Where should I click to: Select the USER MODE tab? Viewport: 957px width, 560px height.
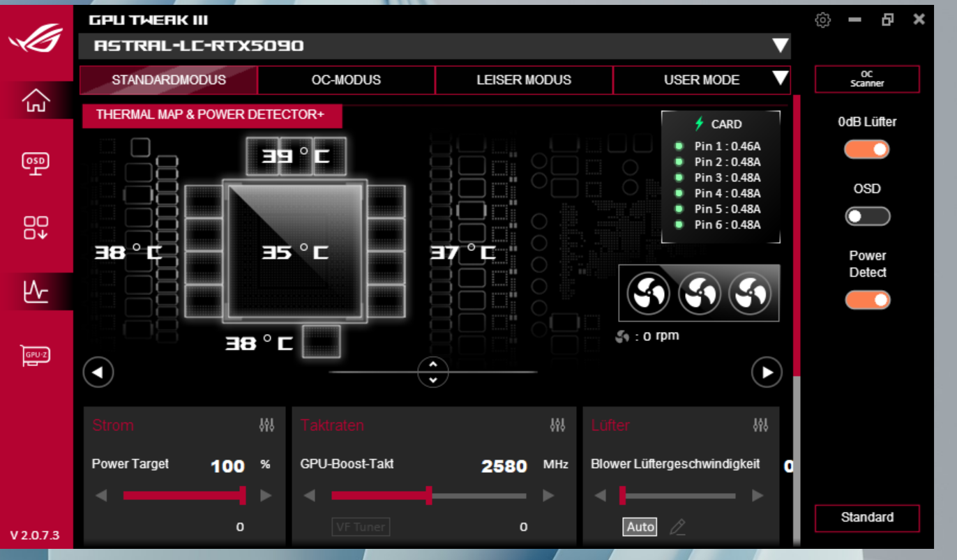tap(702, 80)
